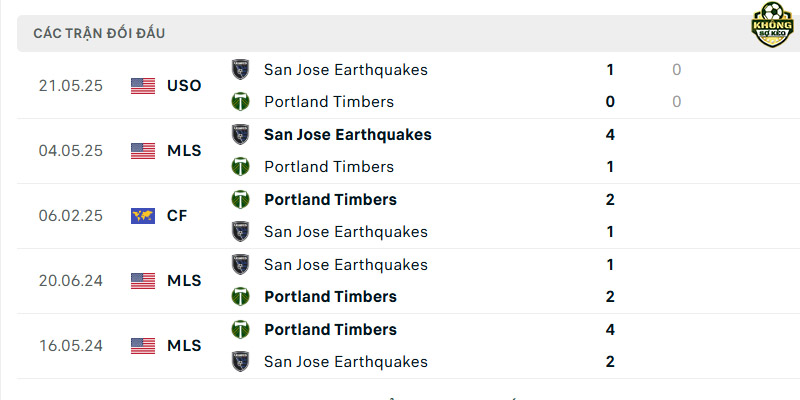Click the Không Sợ Kèo logo badge
The width and height of the screenshot is (800, 400).
coord(772,24)
